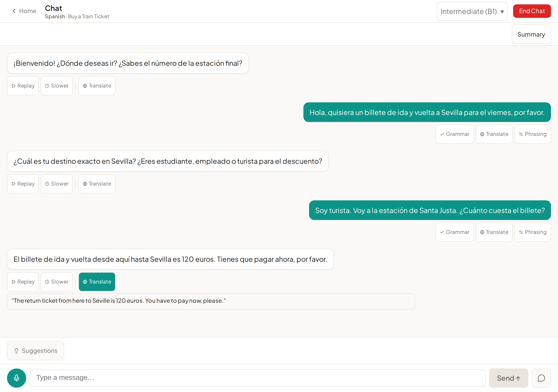The height and width of the screenshot is (392, 558).
Task: Send the typed message
Action: [509, 378]
